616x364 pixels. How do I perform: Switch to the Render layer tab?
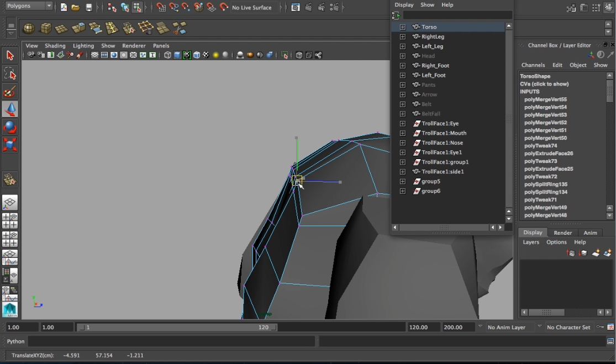click(562, 233)
